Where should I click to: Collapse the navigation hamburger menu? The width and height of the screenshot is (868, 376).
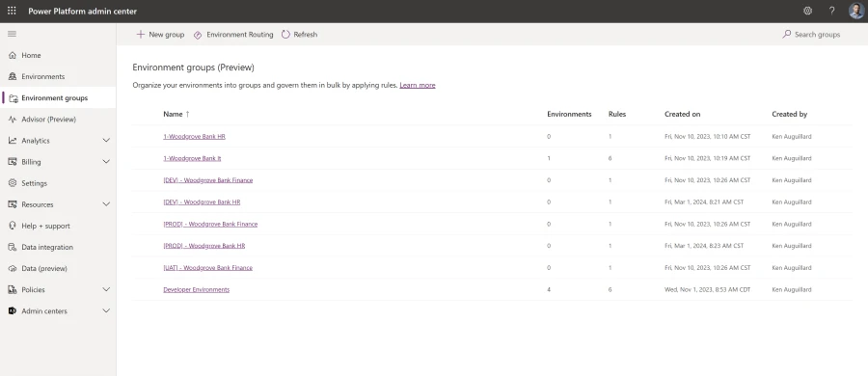tap(12, 34)
